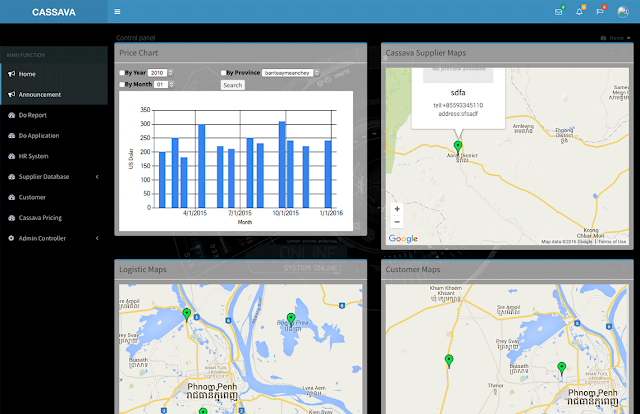Click the left green marker on Logistic map
The image size is (640, 414).
(187, 314)
